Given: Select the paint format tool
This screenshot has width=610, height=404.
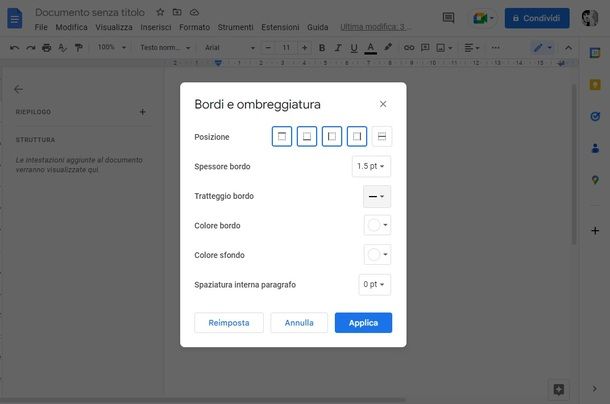Looking at the screenshot, I should pos(78,47).
